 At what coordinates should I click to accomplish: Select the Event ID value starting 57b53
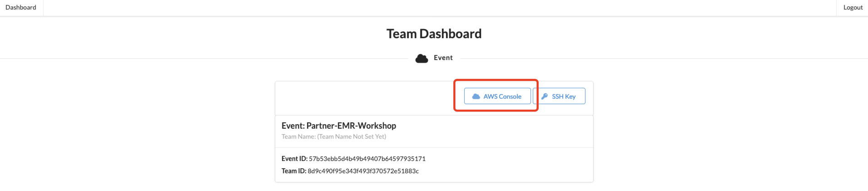coord(367,159)
